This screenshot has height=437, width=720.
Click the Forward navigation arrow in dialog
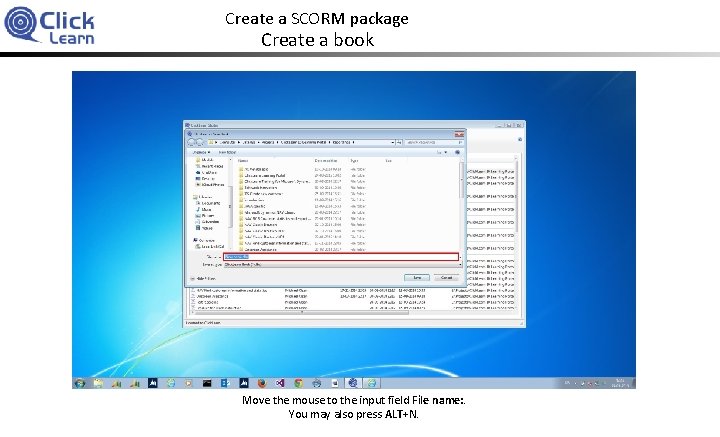(x=200, y=142)
